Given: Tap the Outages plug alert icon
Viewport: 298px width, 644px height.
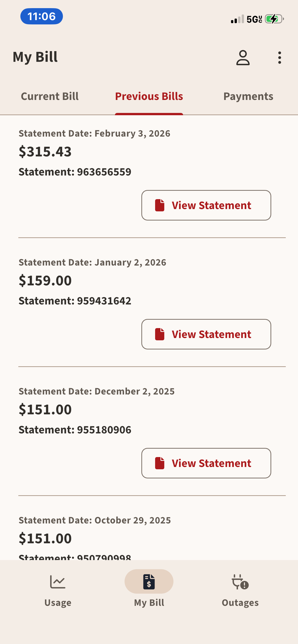Looking at the screenshot, I should point(240,582).
